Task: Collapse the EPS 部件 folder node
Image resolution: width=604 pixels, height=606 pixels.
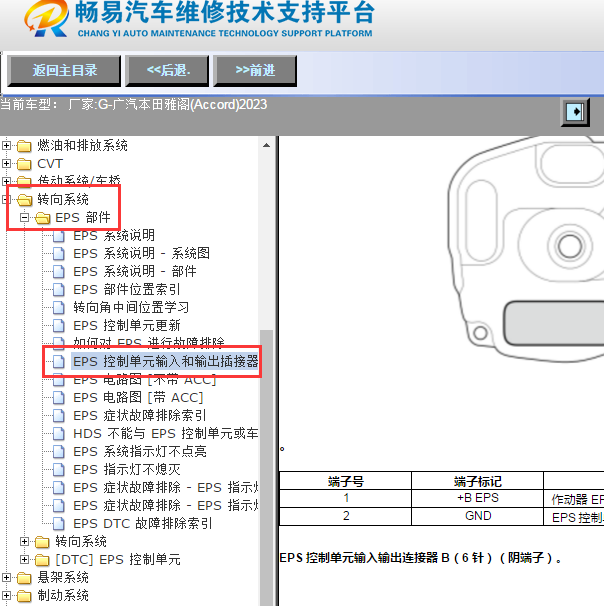Action: [24, 218]
